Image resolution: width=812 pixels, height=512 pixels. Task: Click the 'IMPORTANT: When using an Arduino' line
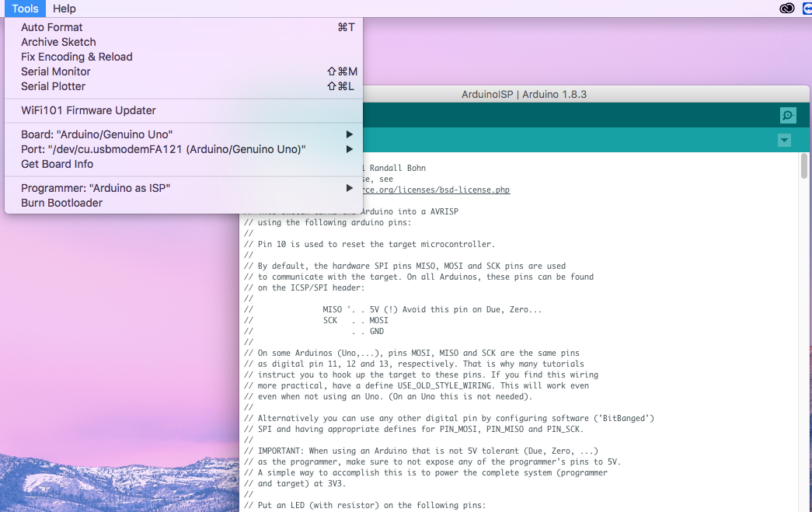coord(420,451)
